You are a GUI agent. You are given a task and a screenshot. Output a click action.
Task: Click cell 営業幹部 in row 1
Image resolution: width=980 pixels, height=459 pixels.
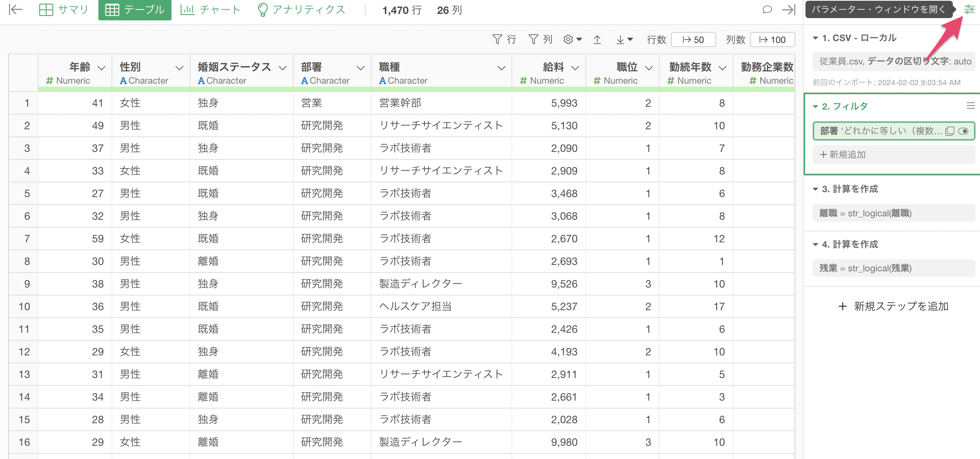441,103
